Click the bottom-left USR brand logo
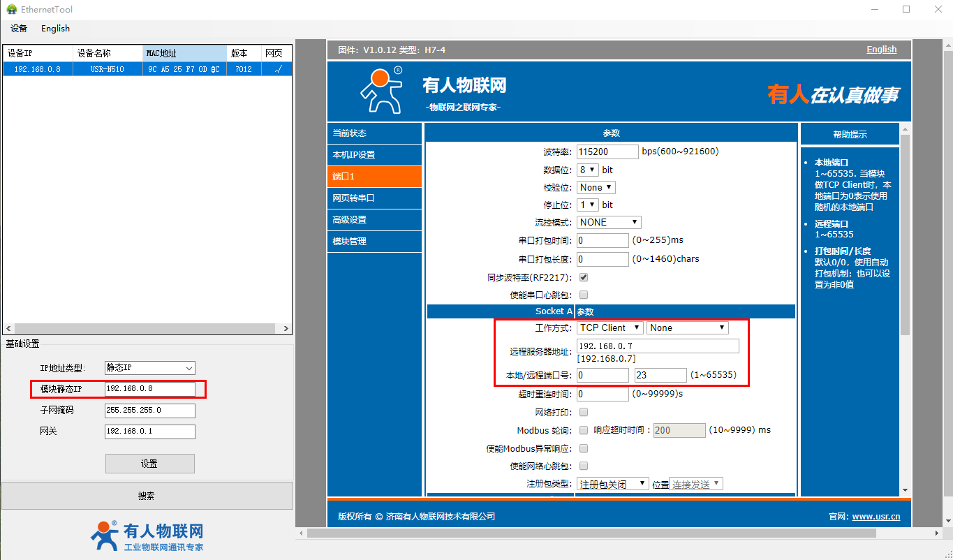953x560 pixels. point(147,536)
